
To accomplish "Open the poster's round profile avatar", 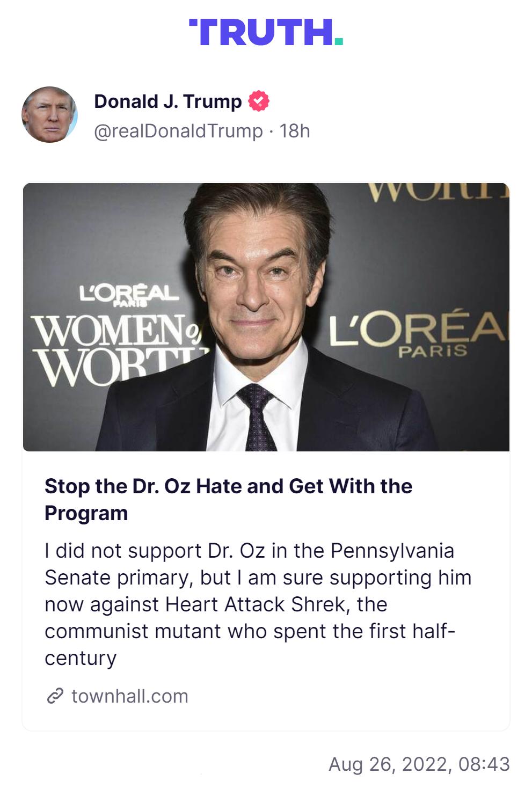I will pyautogui.click(x=49, y=114).
